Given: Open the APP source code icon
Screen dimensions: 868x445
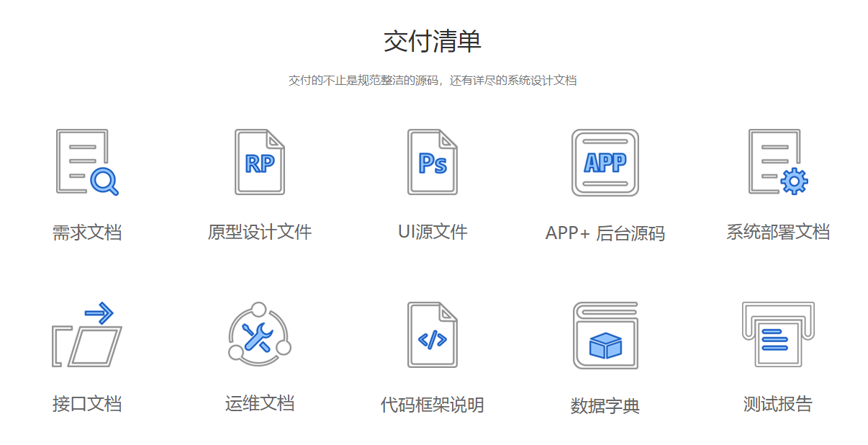Looking at the screenshot, I should [x=605, y=163].
